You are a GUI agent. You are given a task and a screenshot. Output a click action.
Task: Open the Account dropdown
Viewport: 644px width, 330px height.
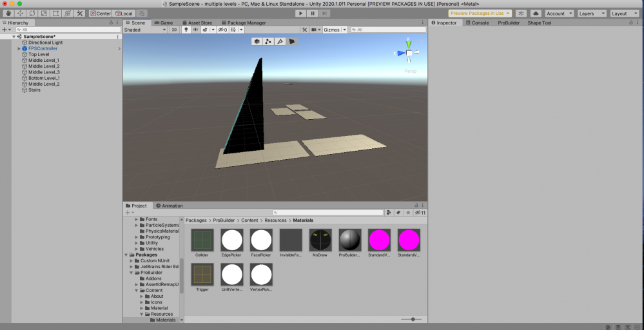[559, 14]
